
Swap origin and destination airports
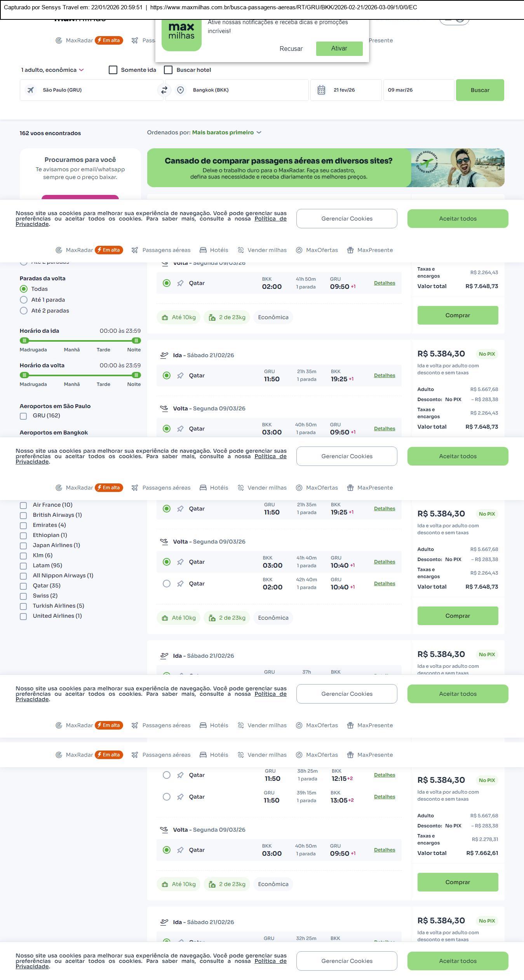(x=164, y=90)
